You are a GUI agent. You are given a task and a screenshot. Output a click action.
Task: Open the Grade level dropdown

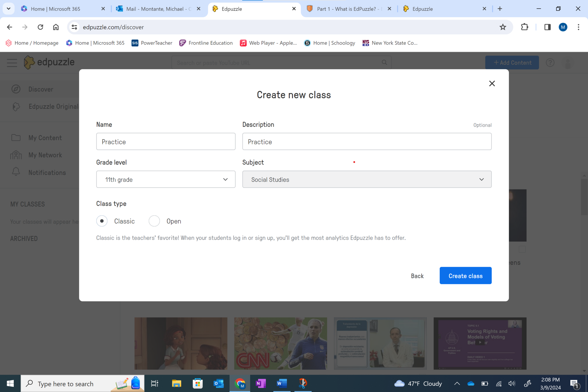pos(166,179)
